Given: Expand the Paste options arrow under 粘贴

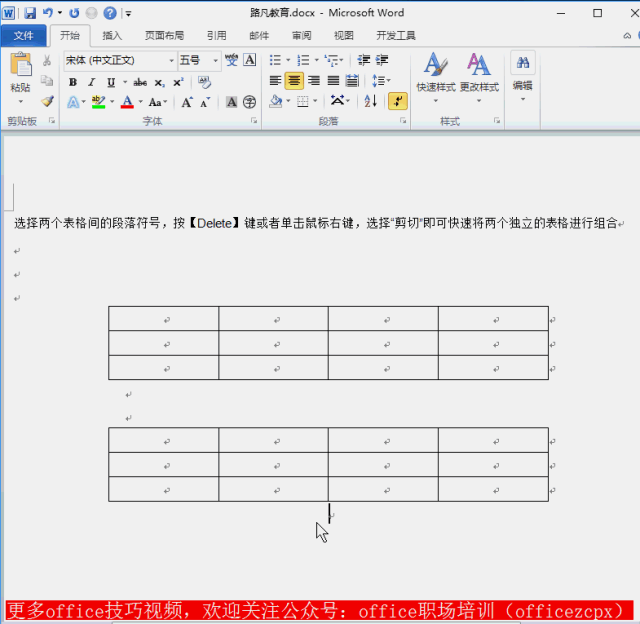Looking at the screenshot, I should tap(20, 101).
